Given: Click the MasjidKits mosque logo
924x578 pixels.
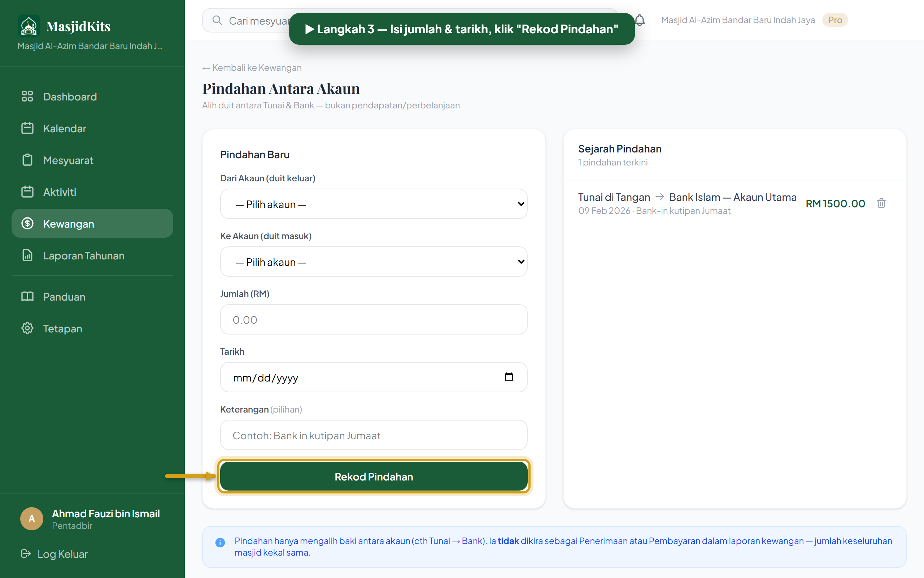Looking at the screenshot, I should 29,26.
